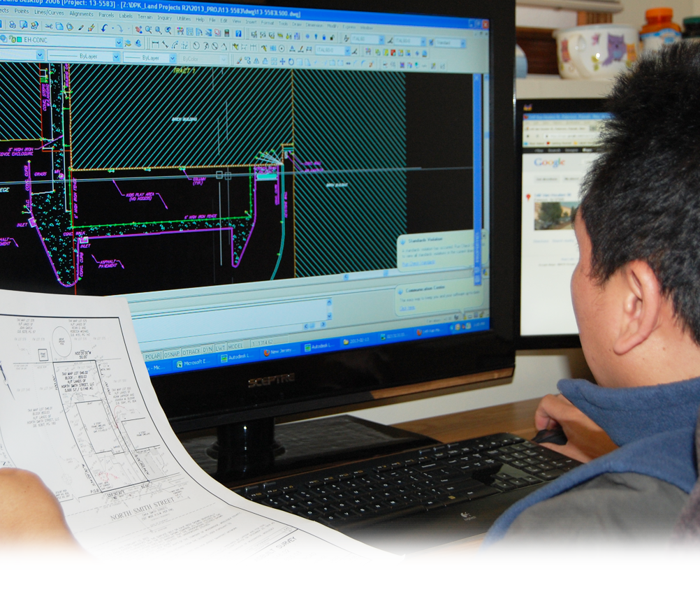Expand the linetype ByLayer dropdown
Screen dimensions: 700x599
coord(116,57)
